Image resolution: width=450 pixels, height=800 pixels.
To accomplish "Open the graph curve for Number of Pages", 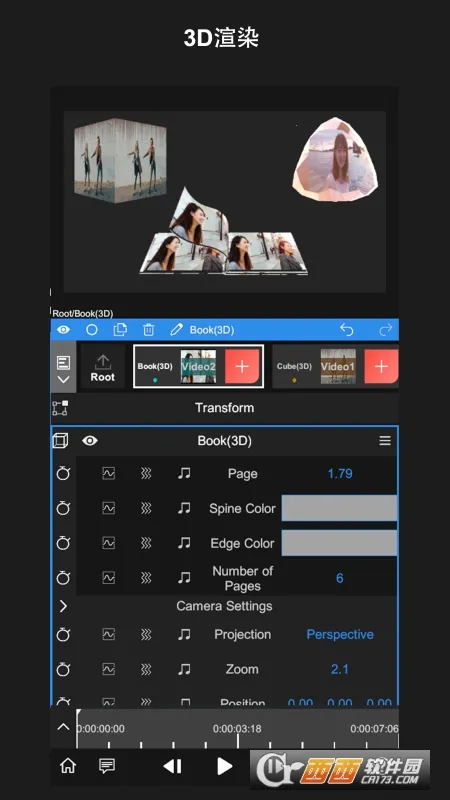I will [x=108, y=578].
